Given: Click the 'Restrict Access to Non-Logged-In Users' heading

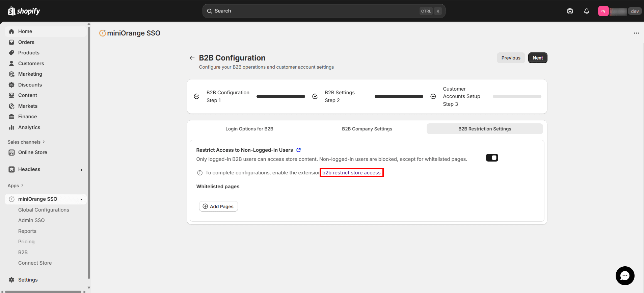Looking at the screenshot, I should [244, 150].
